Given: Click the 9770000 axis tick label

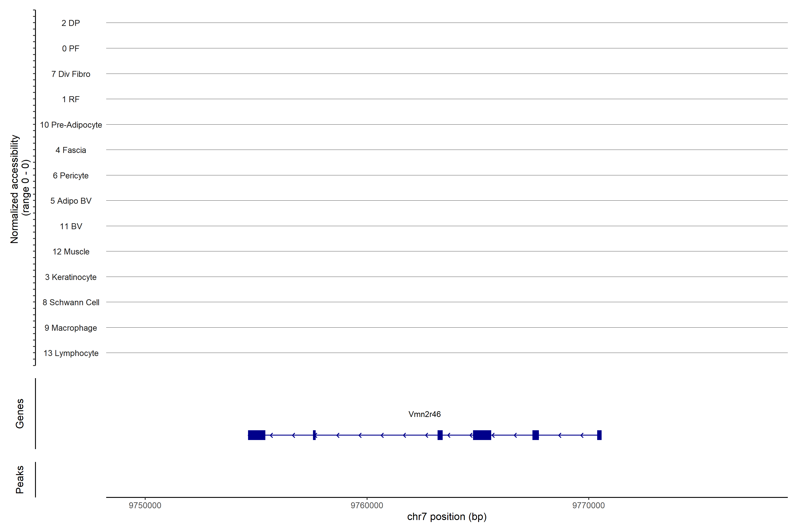Looking at the screenshot, I should click(x=588, y=505).
